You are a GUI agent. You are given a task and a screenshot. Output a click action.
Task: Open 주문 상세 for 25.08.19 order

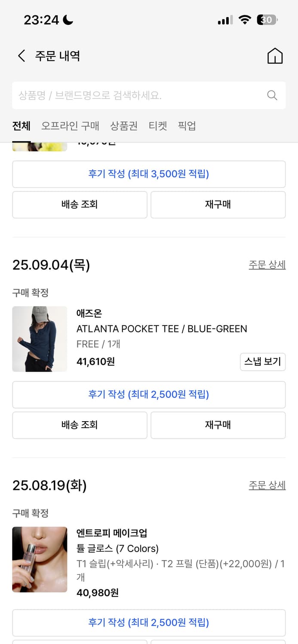267,485
